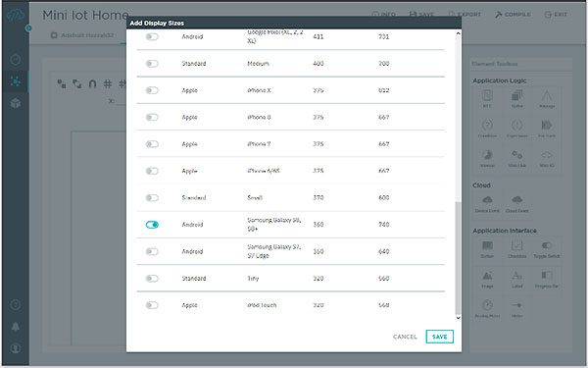
Task: Turn on the iPhone 8 toggle
Action: 152,117
